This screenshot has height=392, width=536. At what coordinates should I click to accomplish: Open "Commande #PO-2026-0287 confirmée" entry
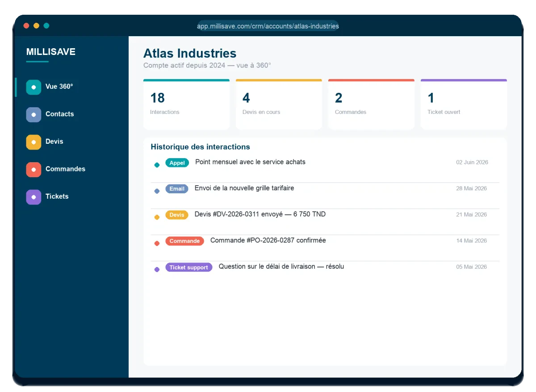[268, 241]
